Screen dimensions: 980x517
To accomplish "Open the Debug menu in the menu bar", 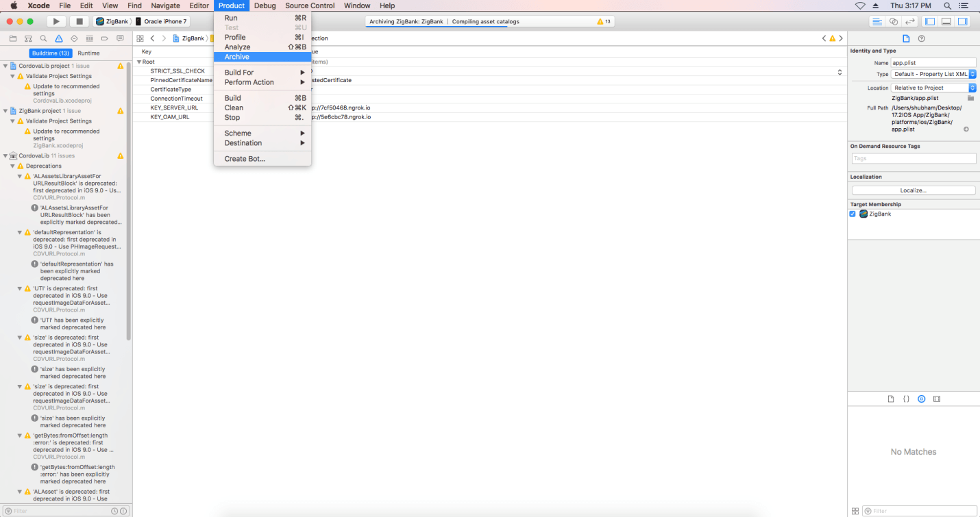I will pos(265,5).
